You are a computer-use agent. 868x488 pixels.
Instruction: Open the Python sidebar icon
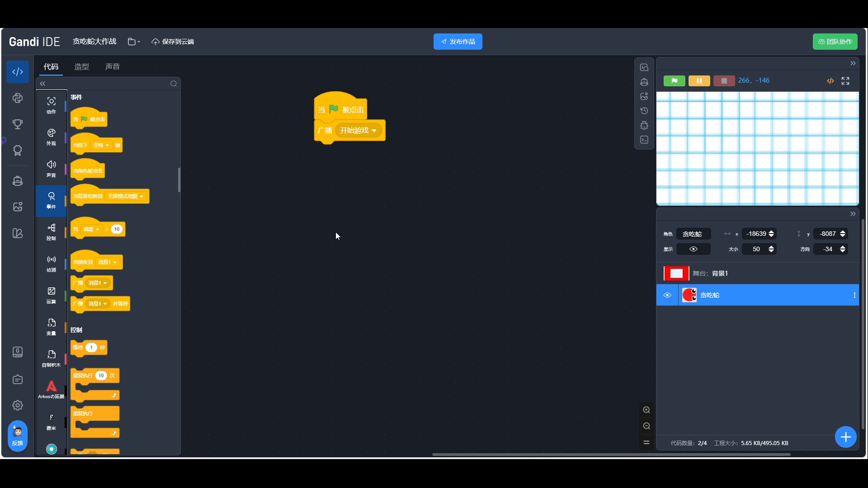pyautogui.click(x=18, y=98)
